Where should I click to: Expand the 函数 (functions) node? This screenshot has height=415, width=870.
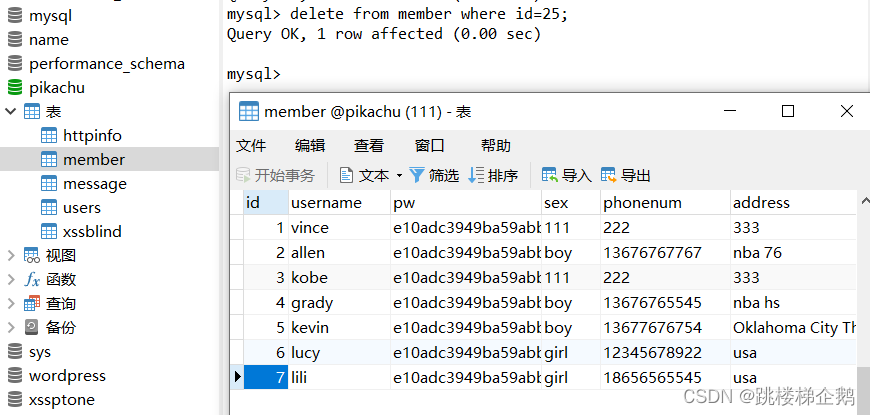(11, 279)
